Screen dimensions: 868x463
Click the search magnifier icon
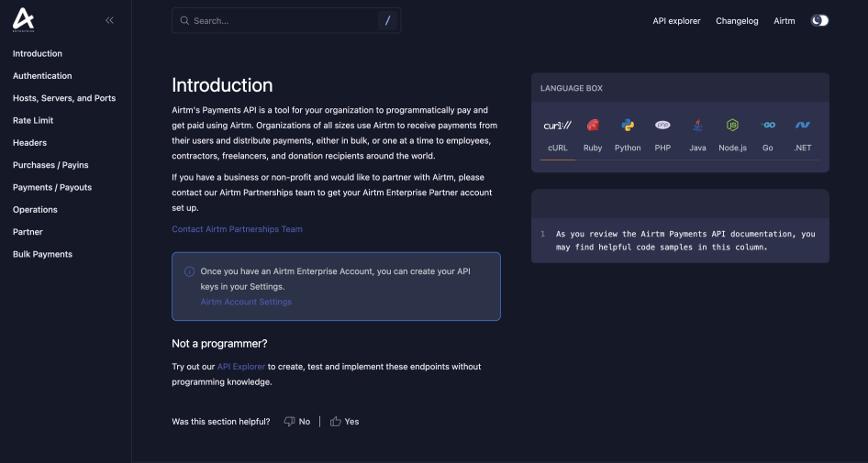184,20
